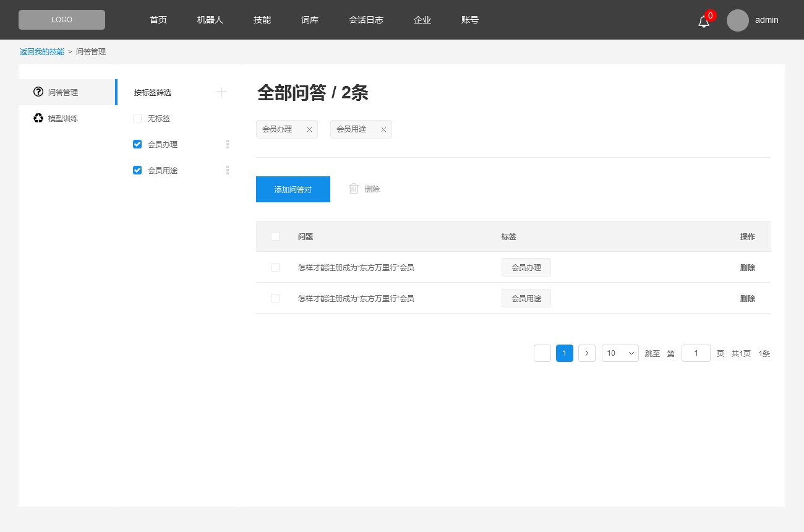Click the LOGO placeholder
This screenshot has width=804, height=532.
click(62, 20)
